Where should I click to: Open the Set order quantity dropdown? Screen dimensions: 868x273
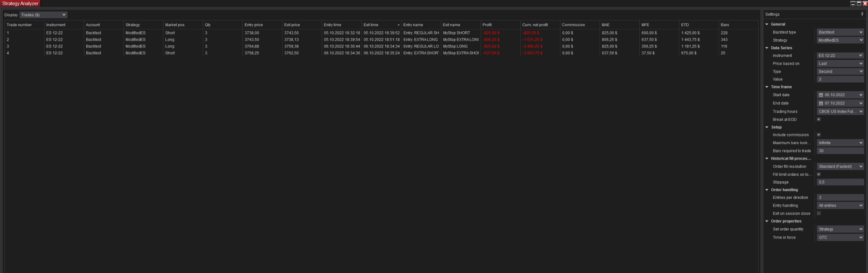(840, 229)
